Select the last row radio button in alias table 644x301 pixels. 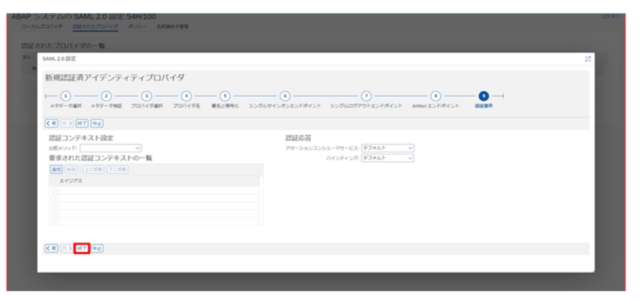click(54, 221)
